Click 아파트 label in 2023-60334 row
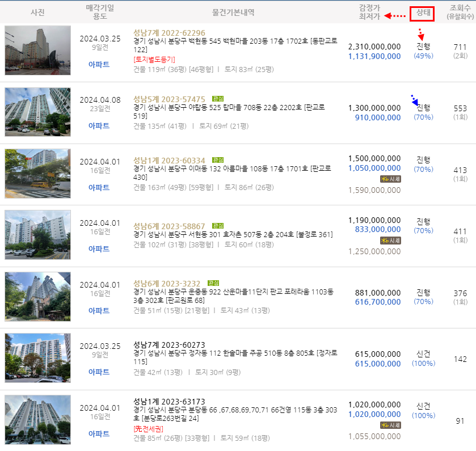Image resolution: width=476 pixels, height=451 pixels. (x=99, y=188)
